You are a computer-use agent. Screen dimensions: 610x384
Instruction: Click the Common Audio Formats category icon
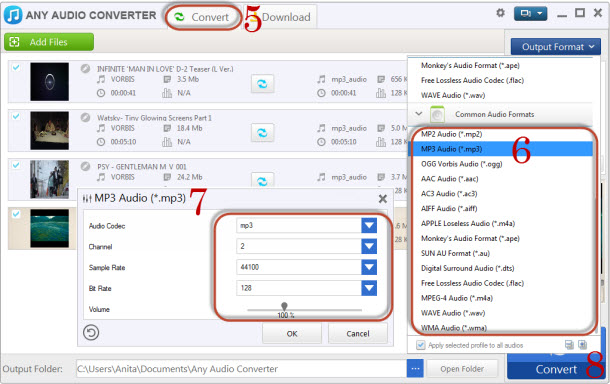tap(437, 114)
